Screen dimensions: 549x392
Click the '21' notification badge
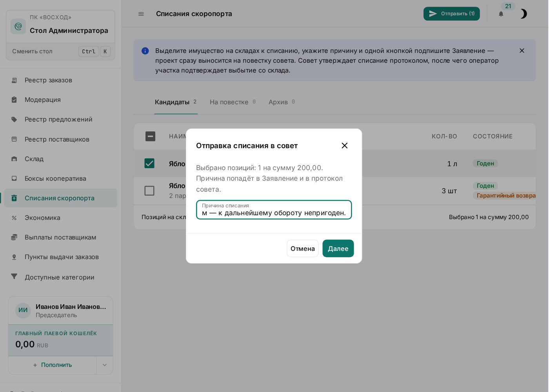[x=508, y=6]
